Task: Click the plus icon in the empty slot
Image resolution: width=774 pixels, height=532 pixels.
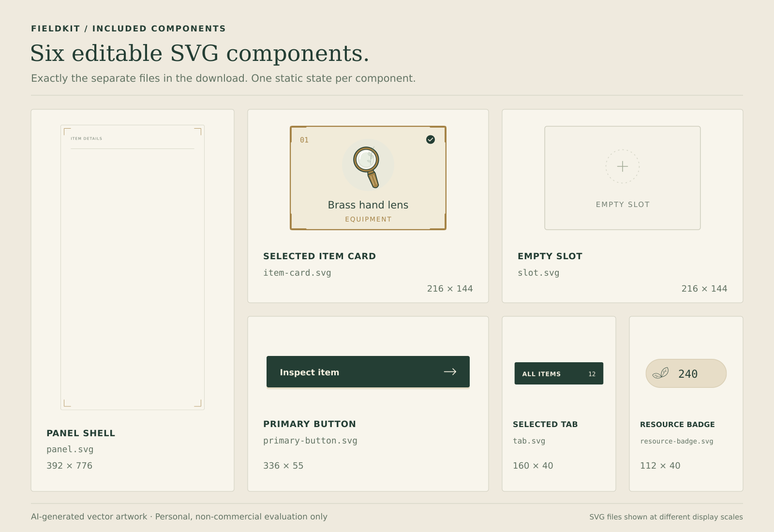Action: click(x=623, y=166)
